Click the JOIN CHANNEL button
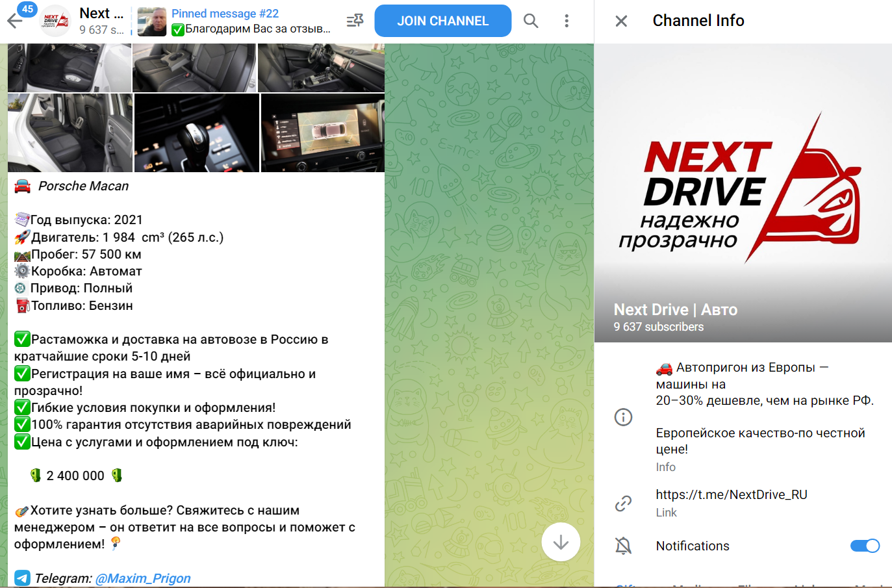 [442, 21]
